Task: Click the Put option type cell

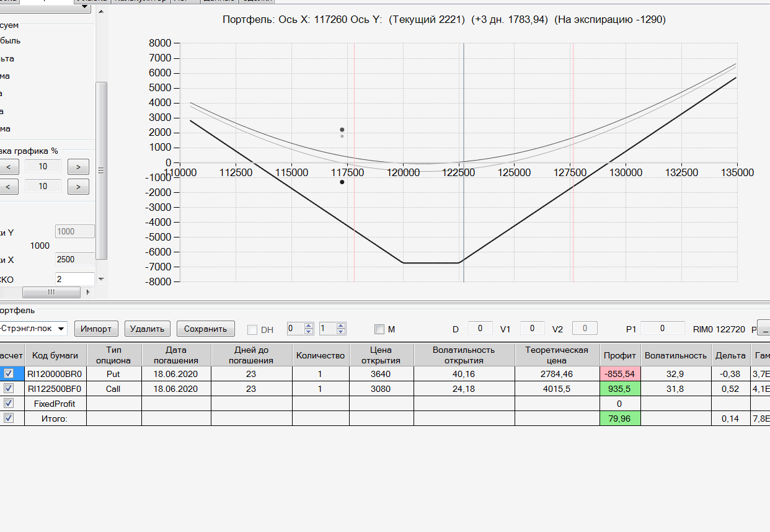Action: tap(114, 374)
